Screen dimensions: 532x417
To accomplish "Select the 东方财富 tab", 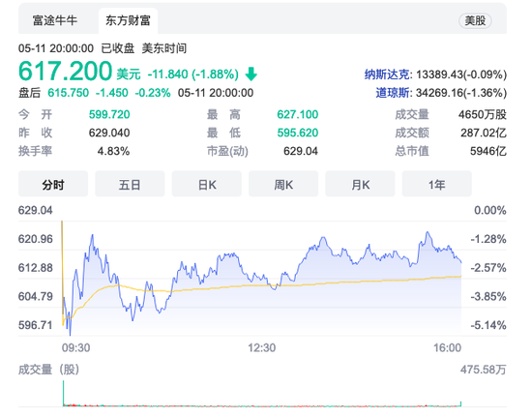I will point(128,20).
